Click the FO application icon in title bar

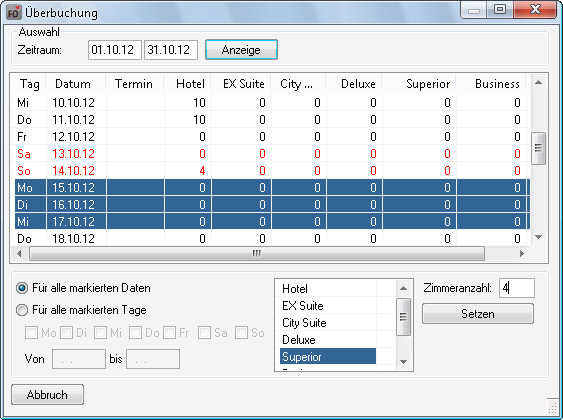click(x=14, y=13)
